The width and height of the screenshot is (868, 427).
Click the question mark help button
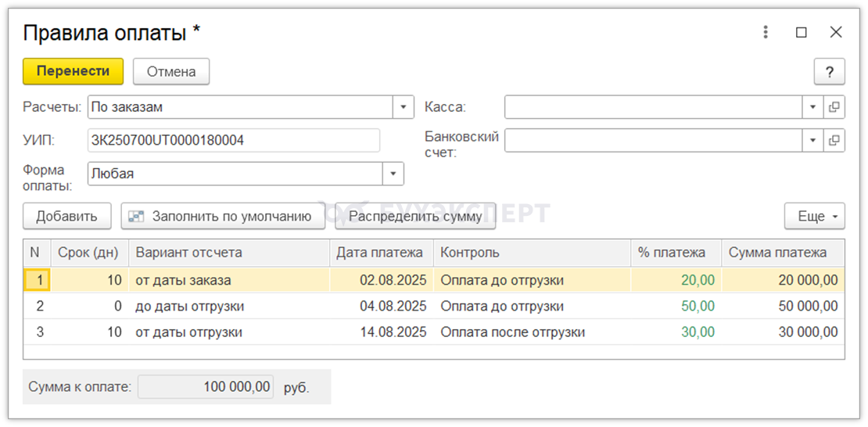(x=829, y=72)
